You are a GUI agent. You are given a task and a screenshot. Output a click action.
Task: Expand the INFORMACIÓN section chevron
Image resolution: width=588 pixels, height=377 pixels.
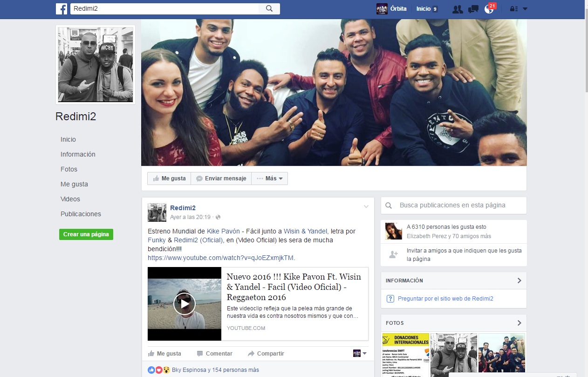pyautogui.click(x=520, y=281)
